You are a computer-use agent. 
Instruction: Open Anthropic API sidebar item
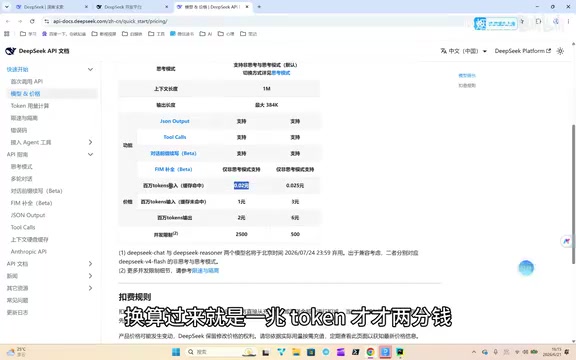coord(29,252)
